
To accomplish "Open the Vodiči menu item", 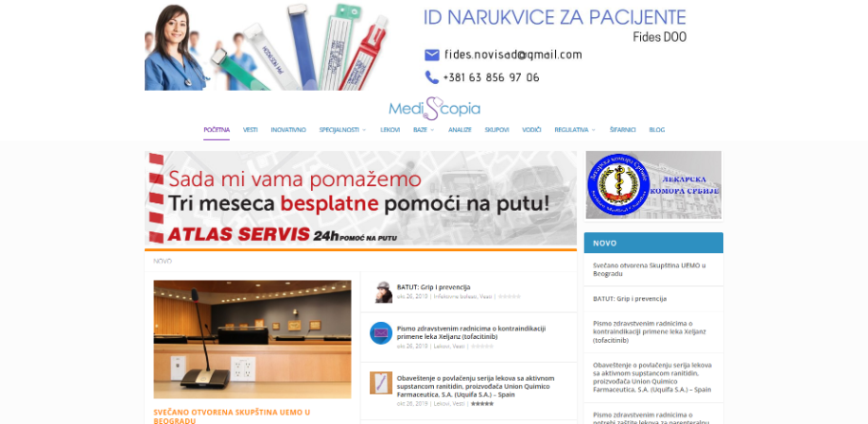I will click(531, 130).
